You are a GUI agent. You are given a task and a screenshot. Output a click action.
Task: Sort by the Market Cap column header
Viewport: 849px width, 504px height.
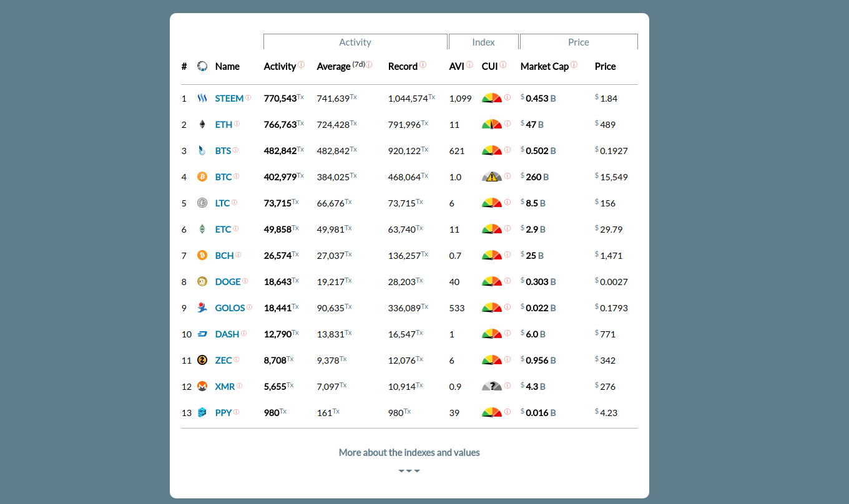click(x=544, y=67)
